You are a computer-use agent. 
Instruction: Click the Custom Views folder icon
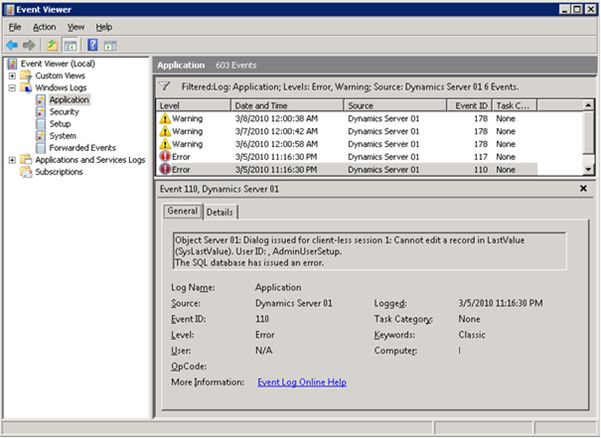click(x=26, y=75)
